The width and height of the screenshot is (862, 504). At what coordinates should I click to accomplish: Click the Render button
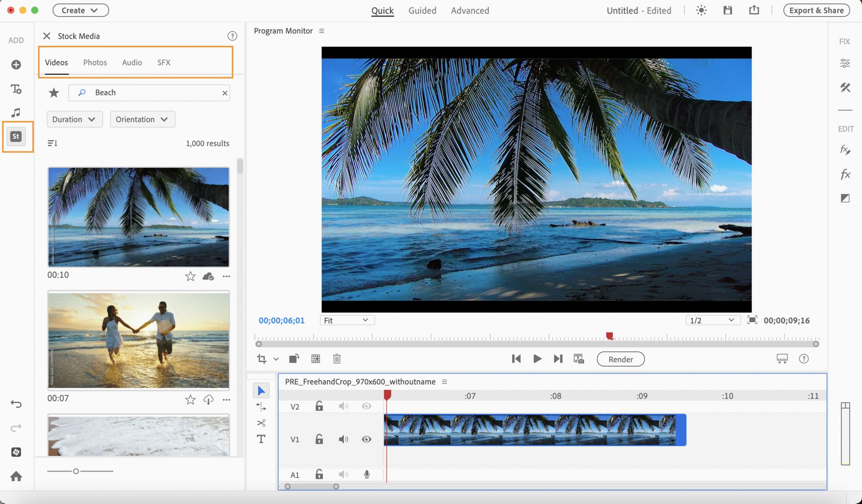(620, 359)
